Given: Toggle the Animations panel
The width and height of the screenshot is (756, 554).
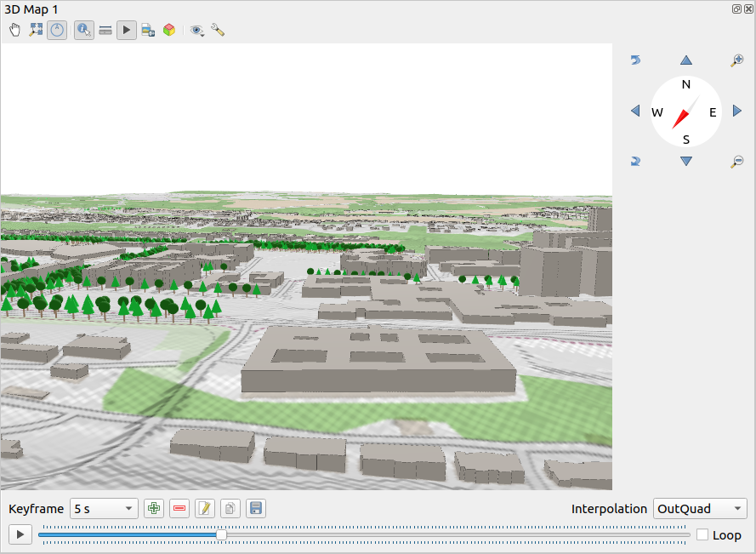Looking at the screenshot, I should point(126,30).
